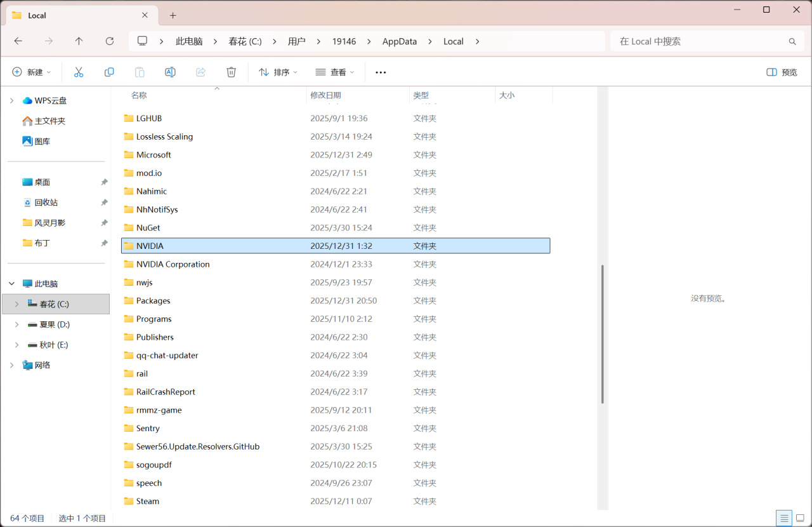The height and width of the screenshot is (527, 812).
Task: Click the Share icon in toolbar
Action: click(201, 72)
